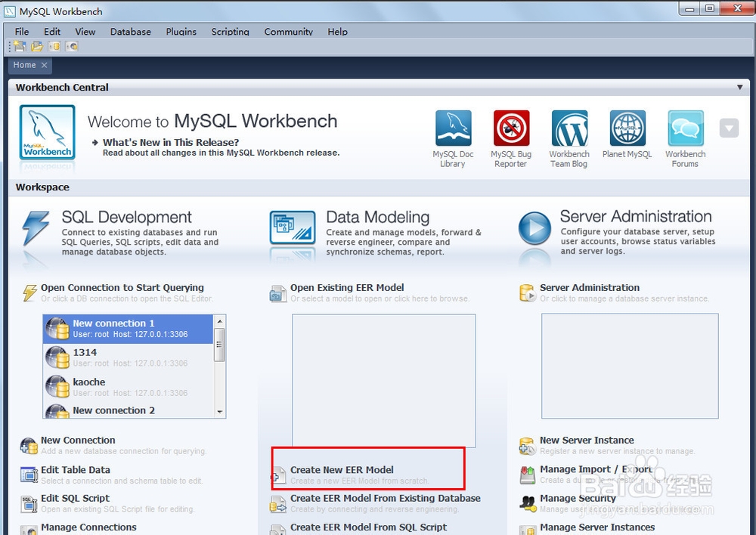Image resolution: width=756 pixels, height=535 pixels.
Task: Click the new EER model toolbar icon
Action: coord(20,46)
